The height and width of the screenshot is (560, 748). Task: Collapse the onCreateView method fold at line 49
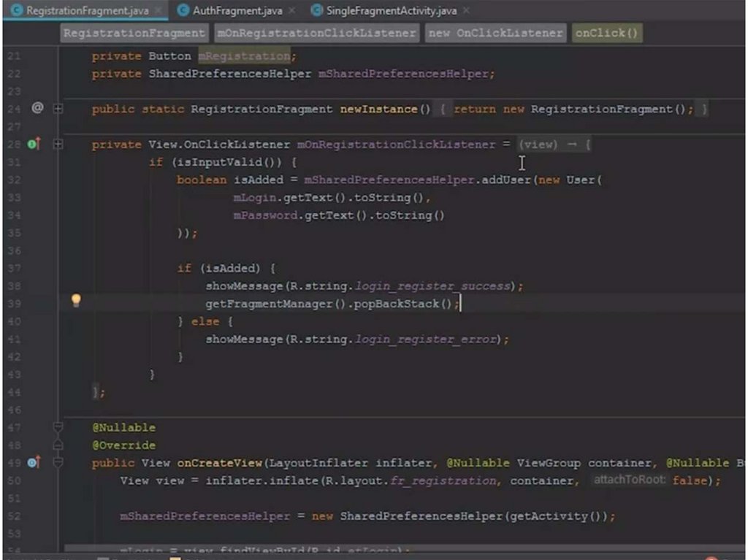pyautogui.click(x=58, y=463)
